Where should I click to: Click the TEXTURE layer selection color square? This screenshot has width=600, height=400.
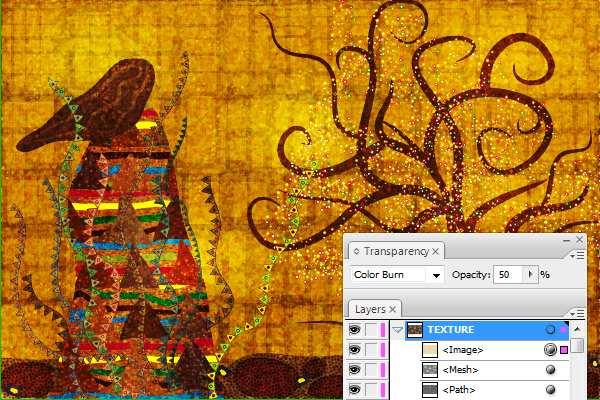[x=563, y=330]
